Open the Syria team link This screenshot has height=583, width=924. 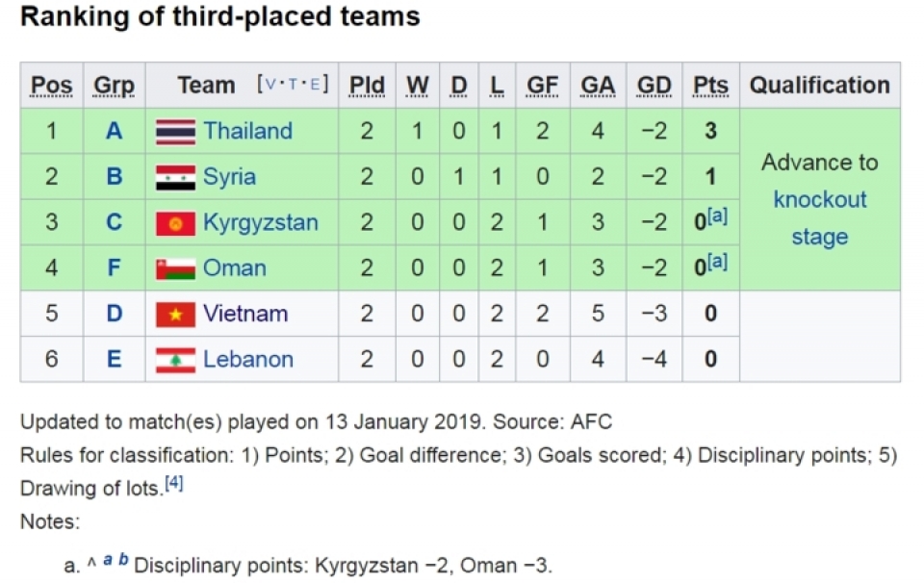tap(229, 177)
